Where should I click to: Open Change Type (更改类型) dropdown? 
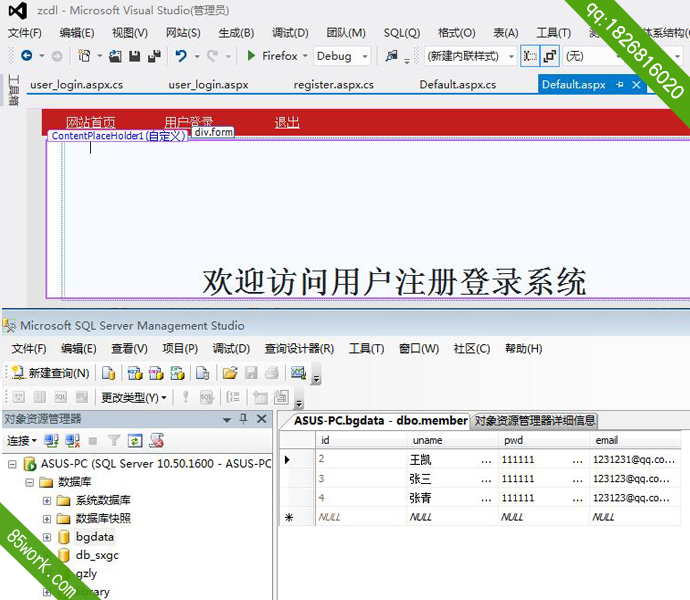tap(134, 398)
